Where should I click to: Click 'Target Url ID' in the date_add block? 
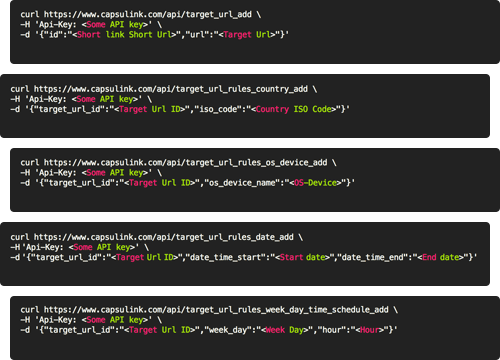coord(145,257)
